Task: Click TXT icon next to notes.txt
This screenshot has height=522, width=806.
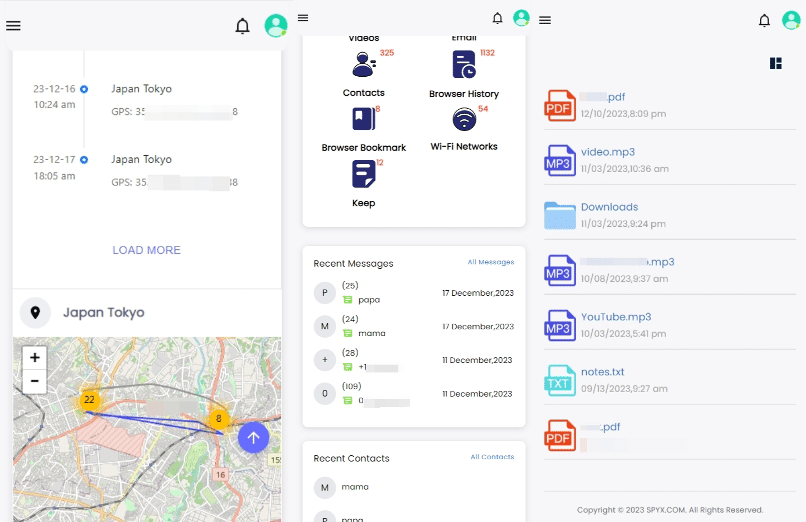Action: click(x=560, y=380)
